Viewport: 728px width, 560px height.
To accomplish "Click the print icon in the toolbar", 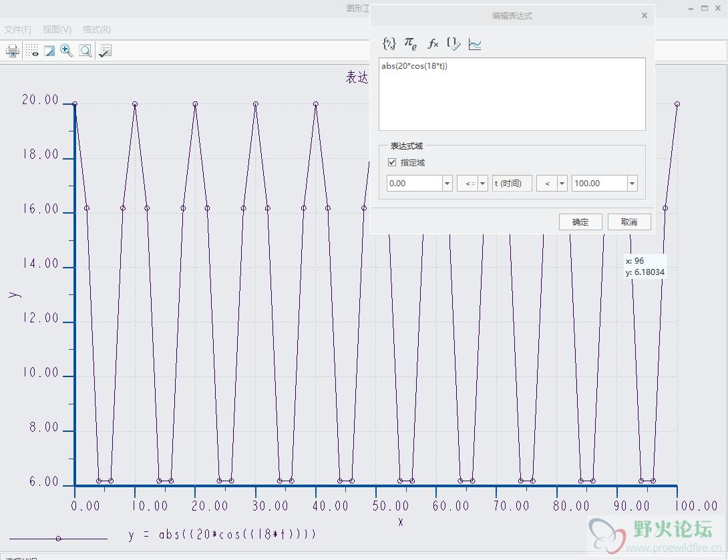I will pyautogui.click(x=13, y=51).
